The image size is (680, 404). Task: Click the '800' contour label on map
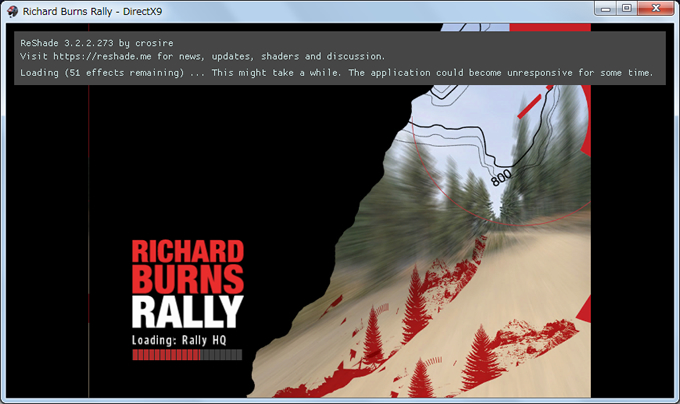pyautogui.click(x=501, y=178)
